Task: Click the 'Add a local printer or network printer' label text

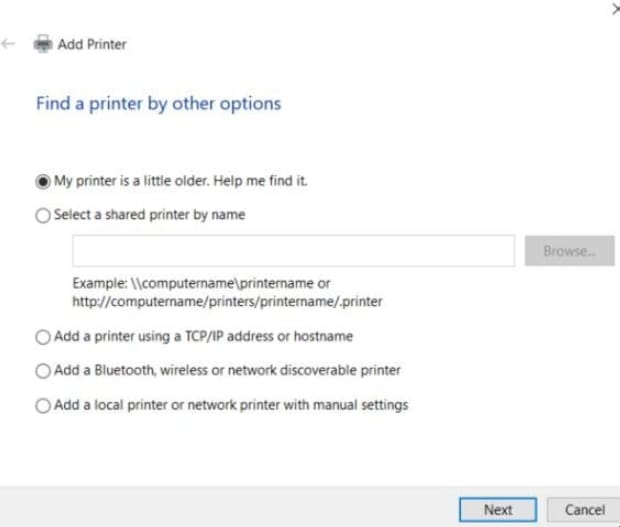Action: (231, 405)
